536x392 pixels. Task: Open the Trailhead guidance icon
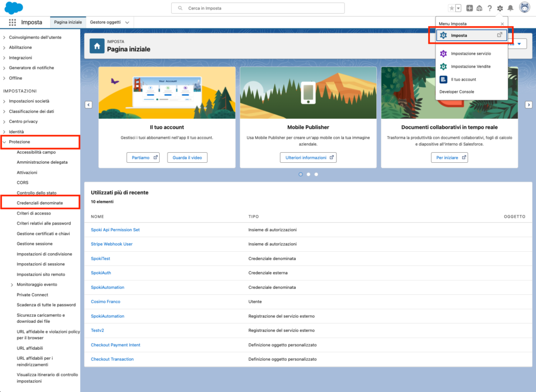pyautogui.click(x=479, y=8)
